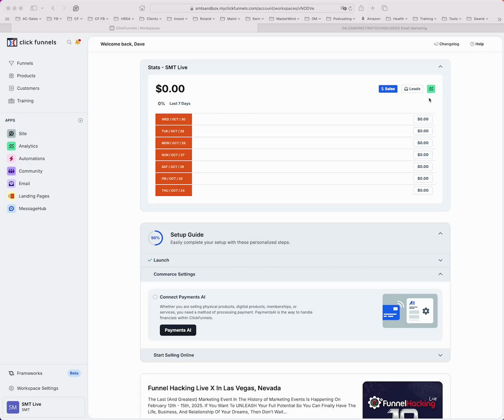Image resolution: width=504 pixels, height=420 pixels.
Task: Open the Community app
Action: 30,171
